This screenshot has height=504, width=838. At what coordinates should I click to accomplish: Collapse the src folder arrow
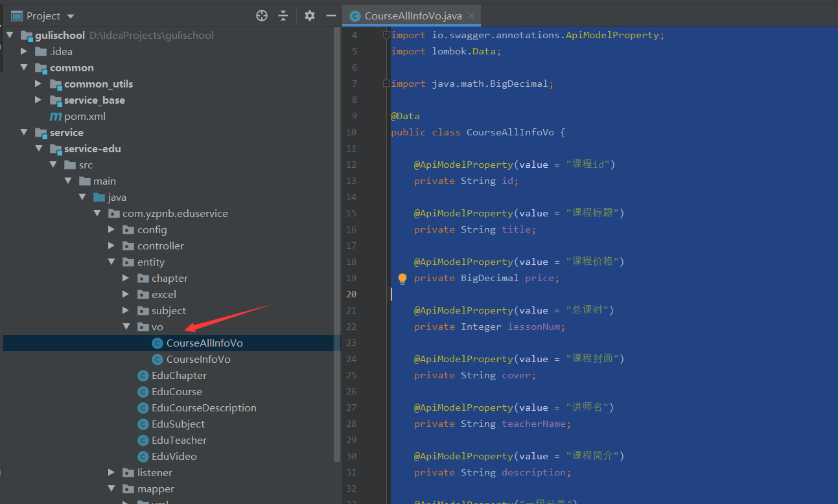[x=53, y=165]
